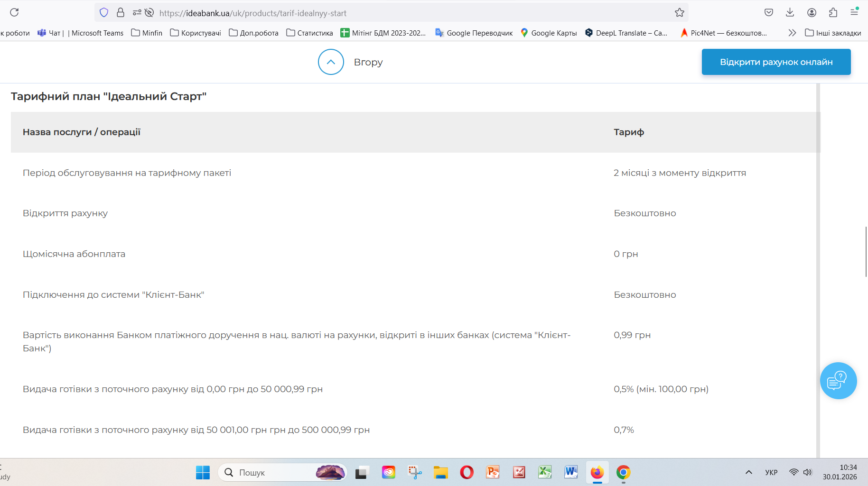This screenshot has width=868, height=486.
Task: Click the ideabank.ua address bar URL
Action: click(253, 13)
